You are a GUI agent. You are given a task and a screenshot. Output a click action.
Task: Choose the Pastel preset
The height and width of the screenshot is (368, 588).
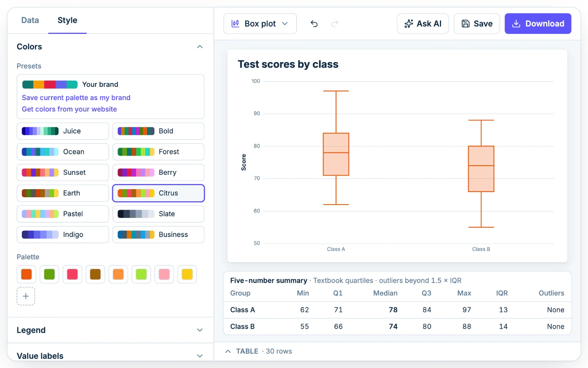[63, 214]
